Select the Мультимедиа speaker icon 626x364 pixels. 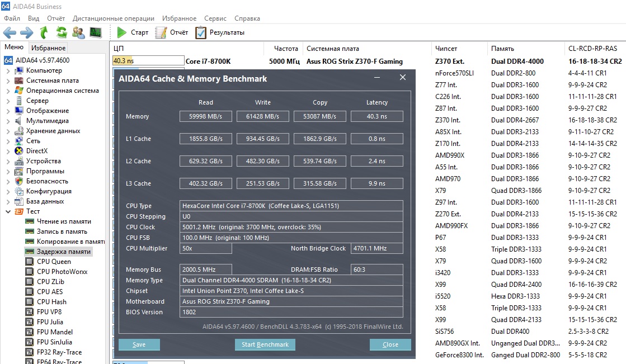coord(19,121)
